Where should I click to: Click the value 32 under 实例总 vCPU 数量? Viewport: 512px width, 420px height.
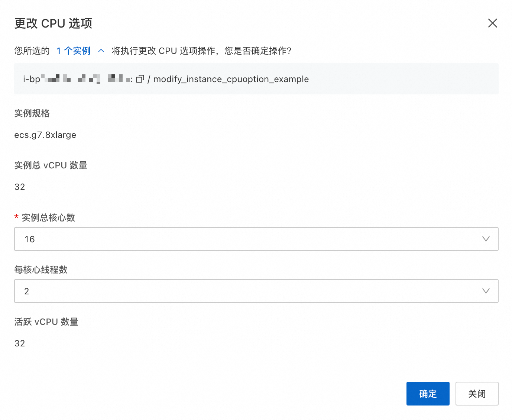click(x=20, y=187)
